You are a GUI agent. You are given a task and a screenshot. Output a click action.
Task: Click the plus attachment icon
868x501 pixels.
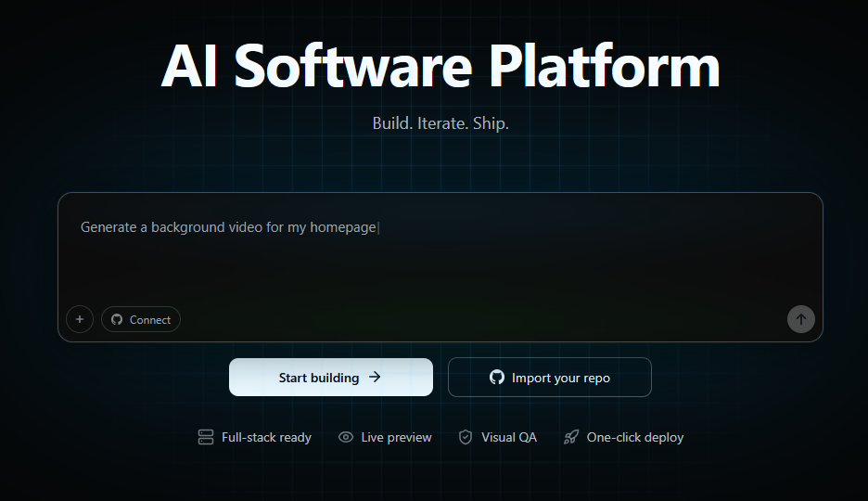pyautogui.click(x=80, y=319)
